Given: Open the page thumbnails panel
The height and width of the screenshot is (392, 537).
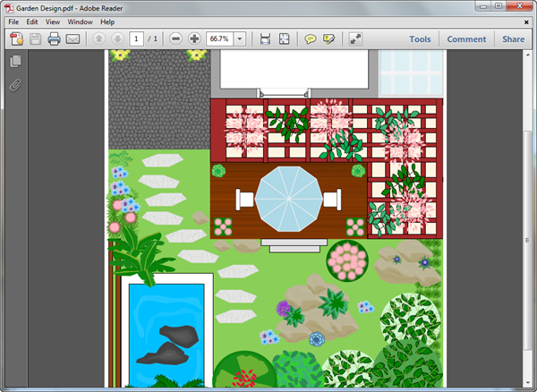Looking at the screenshot, I should coord(14,62).
